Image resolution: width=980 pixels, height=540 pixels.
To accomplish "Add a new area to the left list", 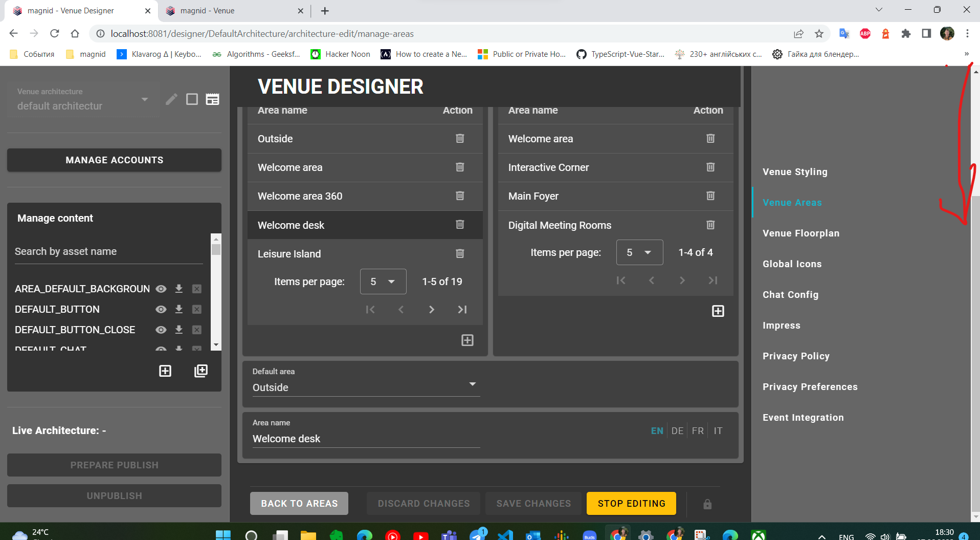I will [x=467, y=340].
